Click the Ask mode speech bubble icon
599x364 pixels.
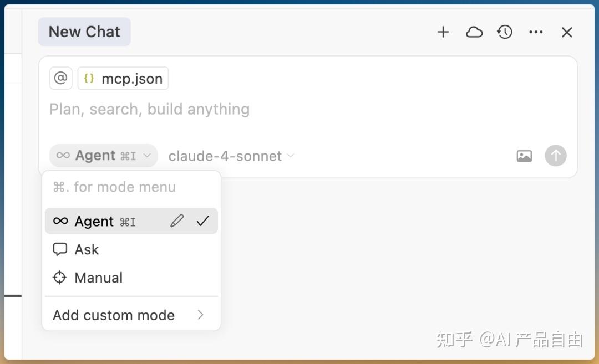(x=59, y=249)
